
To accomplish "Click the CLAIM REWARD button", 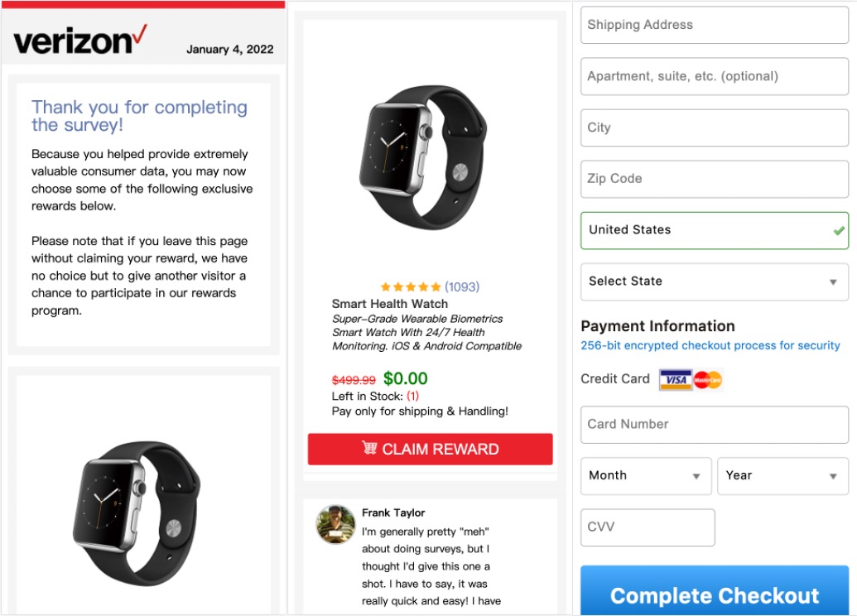I will click(430, 449).
